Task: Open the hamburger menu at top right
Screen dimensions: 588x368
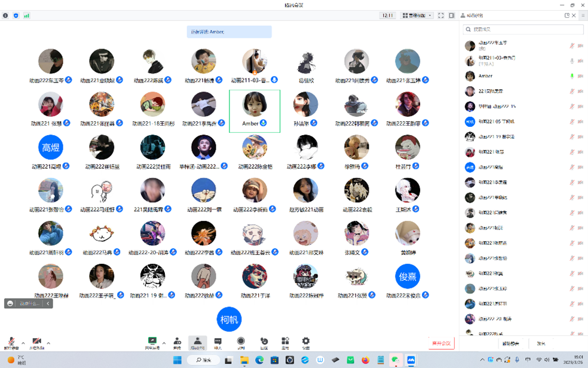Action: (x=583, y=16)
